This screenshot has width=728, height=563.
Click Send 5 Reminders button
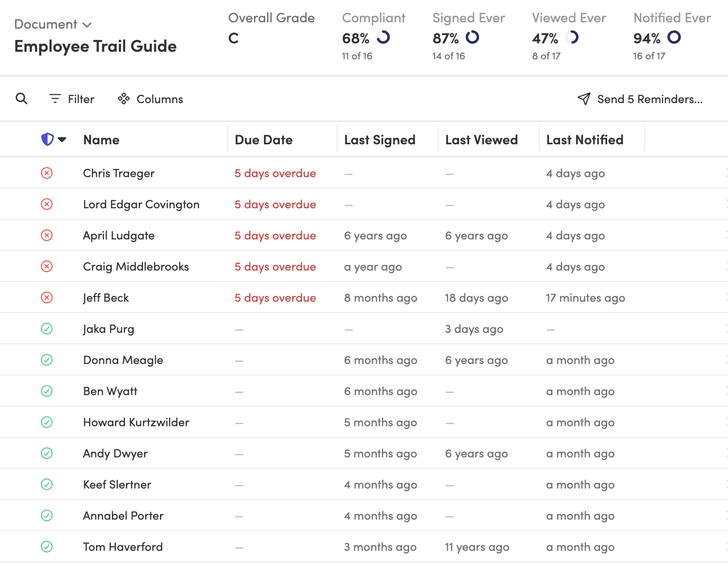[640, 99]
